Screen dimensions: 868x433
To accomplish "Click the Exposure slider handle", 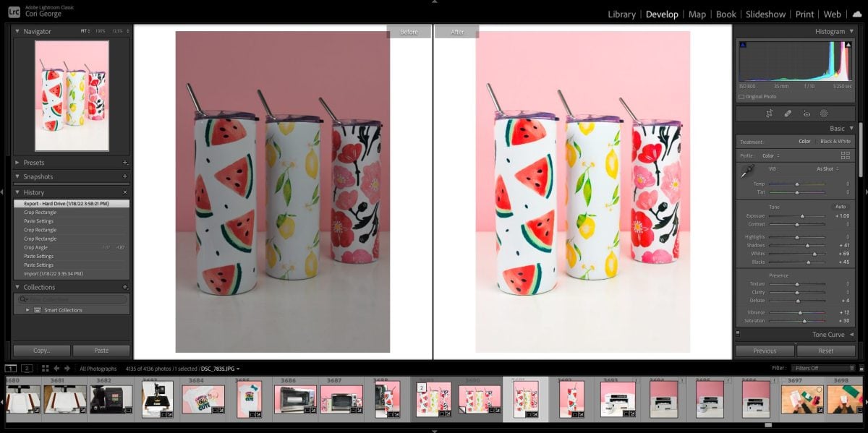I will tap(802, 216).
